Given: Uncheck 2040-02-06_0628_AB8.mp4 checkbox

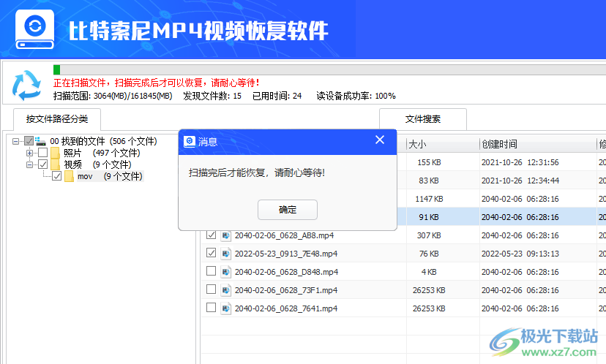Looking at the screenshot, I should click(211, 235).
